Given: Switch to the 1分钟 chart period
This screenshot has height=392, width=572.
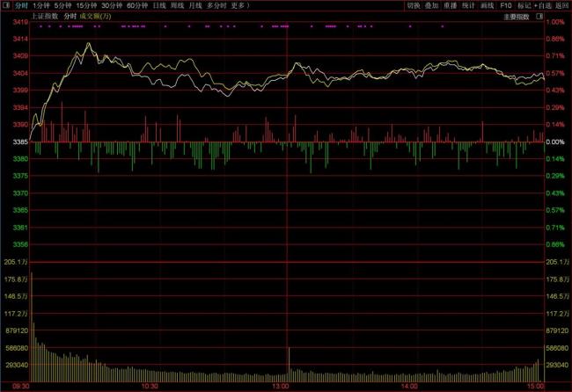Looking at the screenshot, I should pos(40,5).
